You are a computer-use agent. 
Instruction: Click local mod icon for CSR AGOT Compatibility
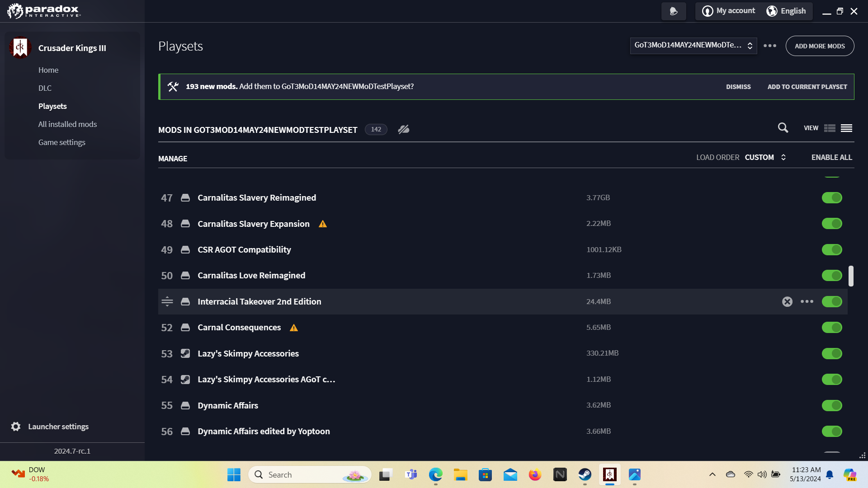click(x=185, y=249)
